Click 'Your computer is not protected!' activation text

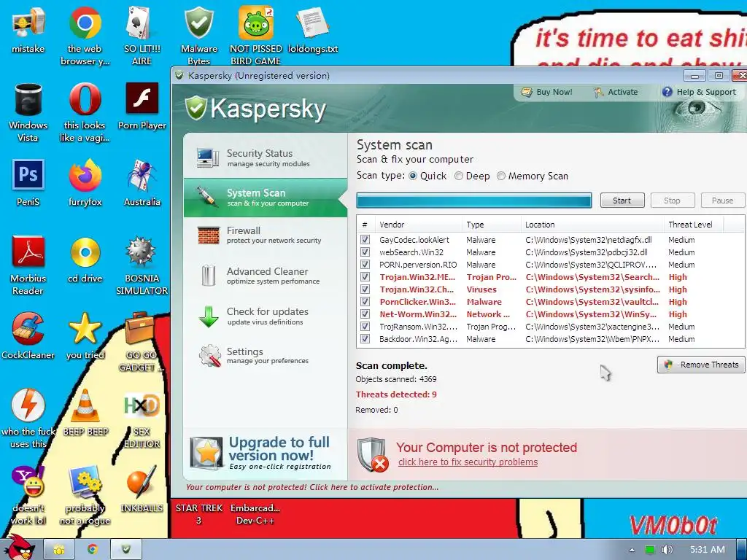[x=312, y=487]
